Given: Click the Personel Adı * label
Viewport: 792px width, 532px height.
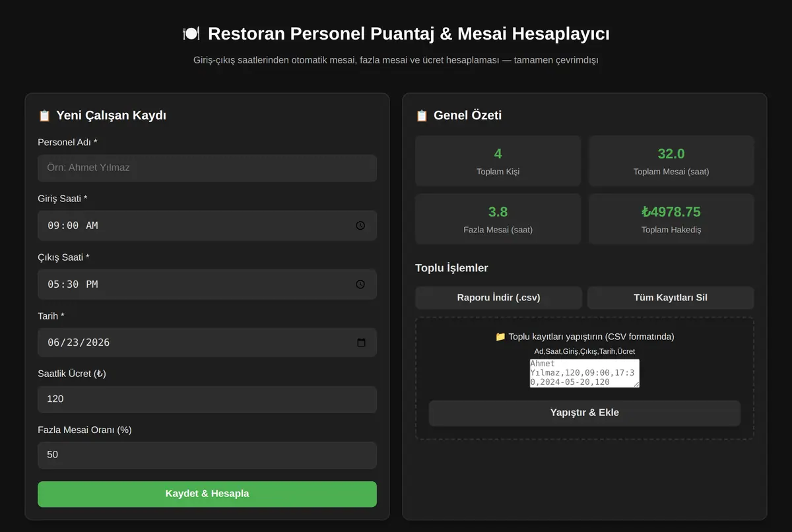Looking at the screenshot, I should click(x=67, y=142).
